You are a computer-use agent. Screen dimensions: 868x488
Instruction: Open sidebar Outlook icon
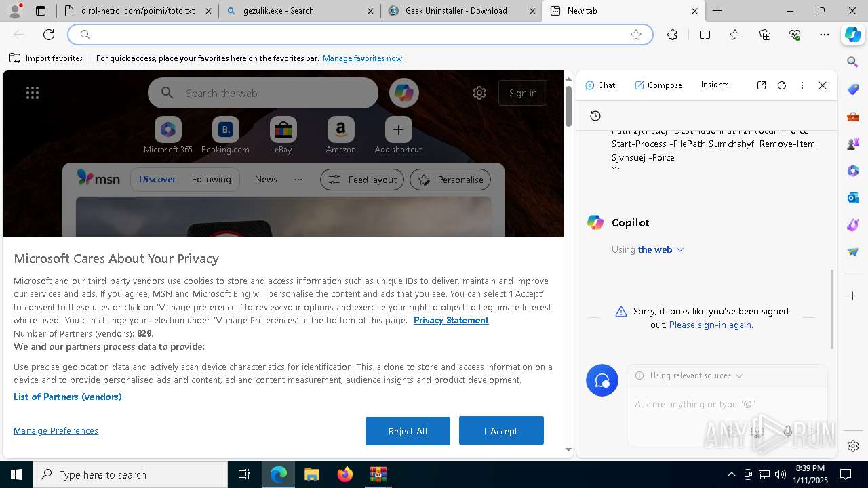pos(853,198)
